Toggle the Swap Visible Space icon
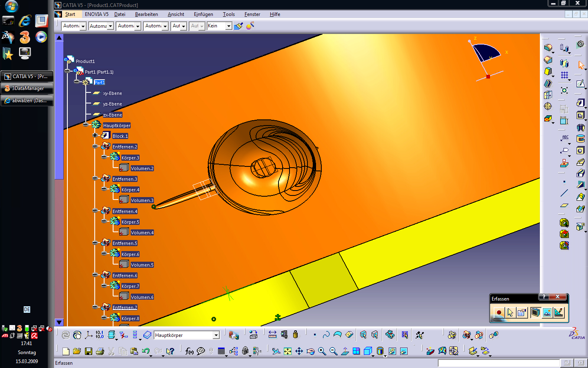588x368 pixels. tap(404, 351)
